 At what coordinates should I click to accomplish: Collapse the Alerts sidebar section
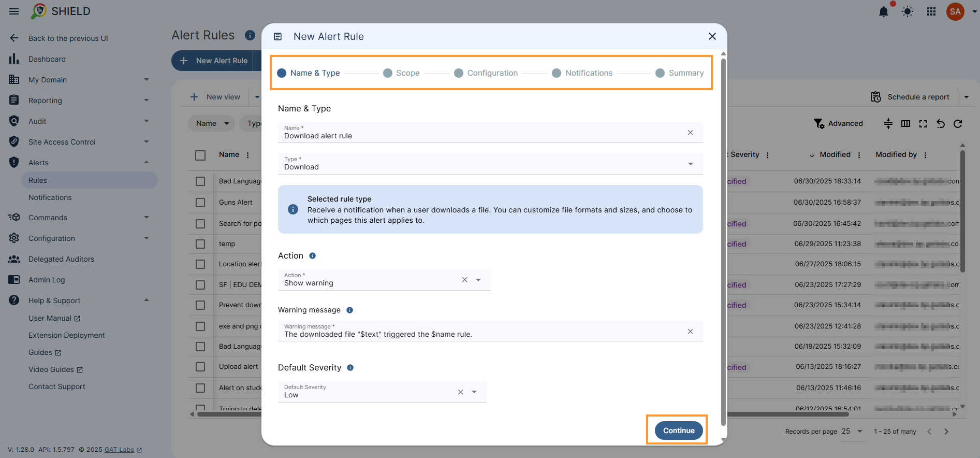click(x=146, y=163)
